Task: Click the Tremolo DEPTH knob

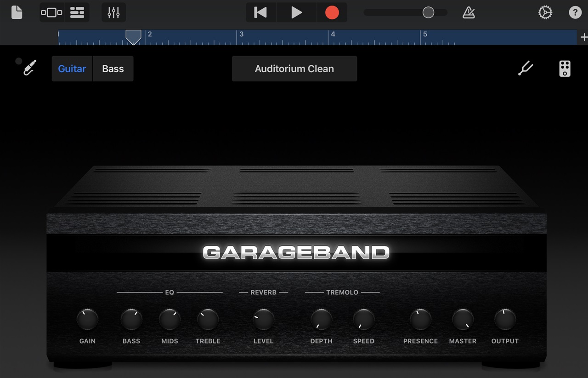Action: point(321,320)
